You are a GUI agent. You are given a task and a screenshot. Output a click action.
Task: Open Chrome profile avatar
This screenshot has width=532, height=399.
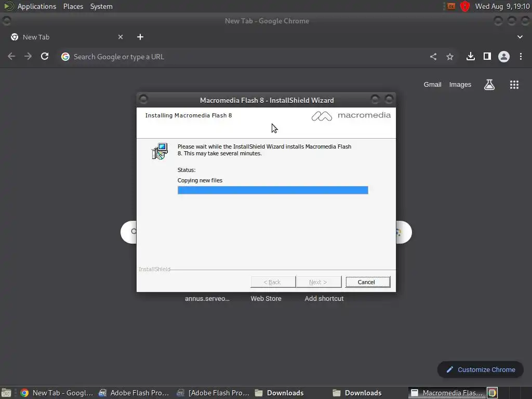click(504, 56)
